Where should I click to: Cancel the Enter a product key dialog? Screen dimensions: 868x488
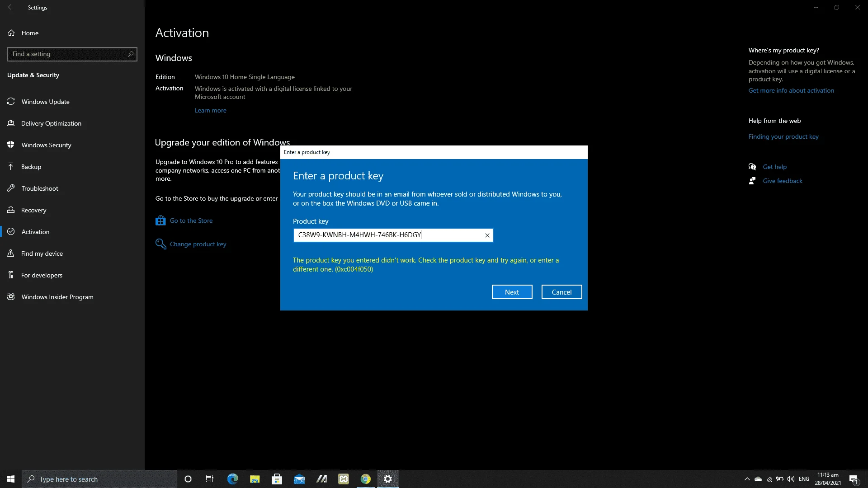point(561,292)
